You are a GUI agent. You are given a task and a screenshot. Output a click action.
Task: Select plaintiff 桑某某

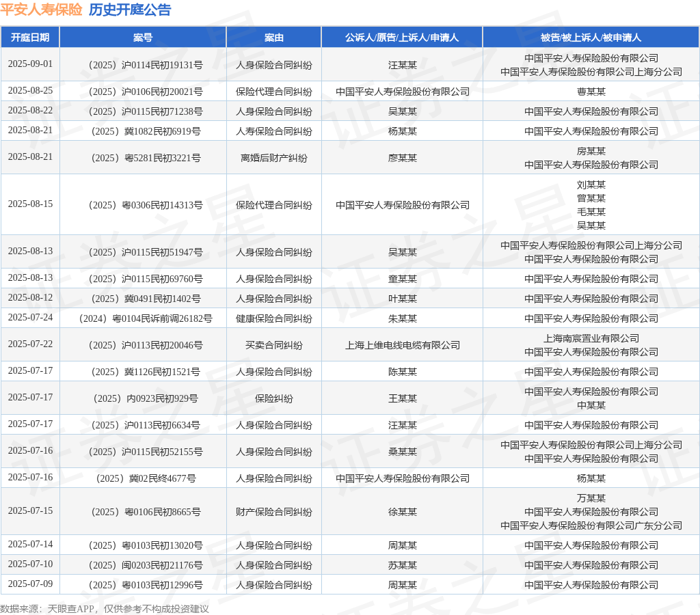click(x=402, y=452)
